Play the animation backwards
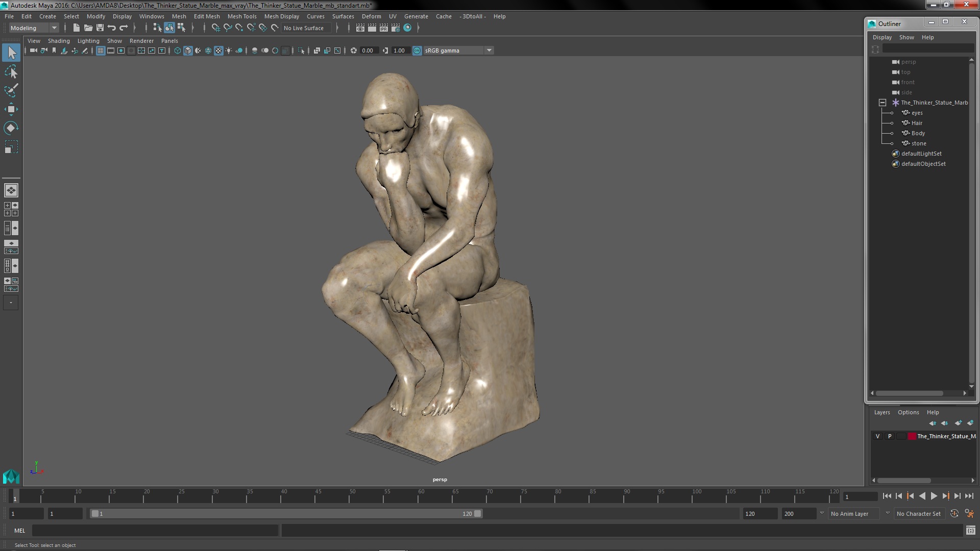 (922, 496)
